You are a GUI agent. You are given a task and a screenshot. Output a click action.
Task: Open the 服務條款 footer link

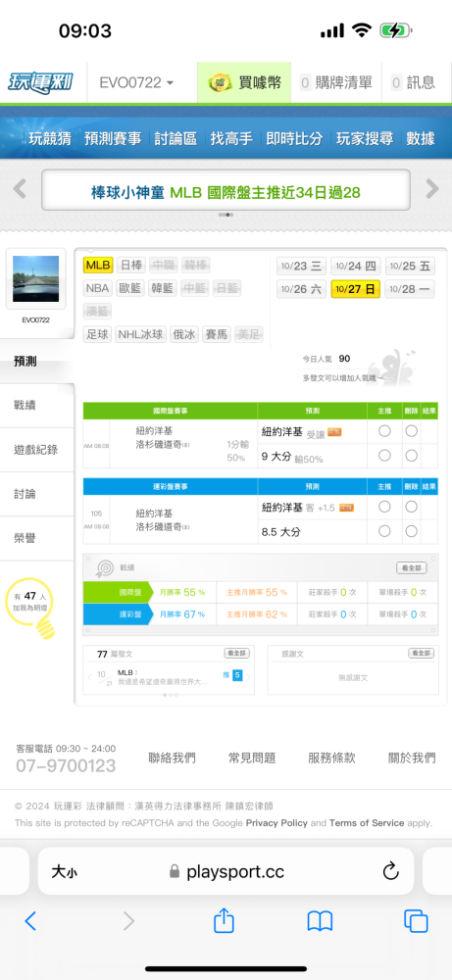click(x=331, y=759)
